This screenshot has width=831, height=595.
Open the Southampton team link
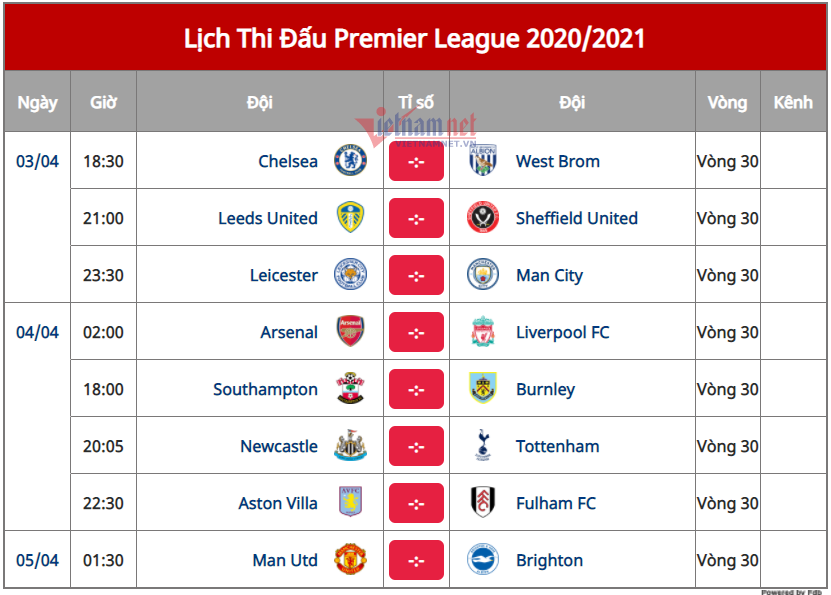click(265, 389)
